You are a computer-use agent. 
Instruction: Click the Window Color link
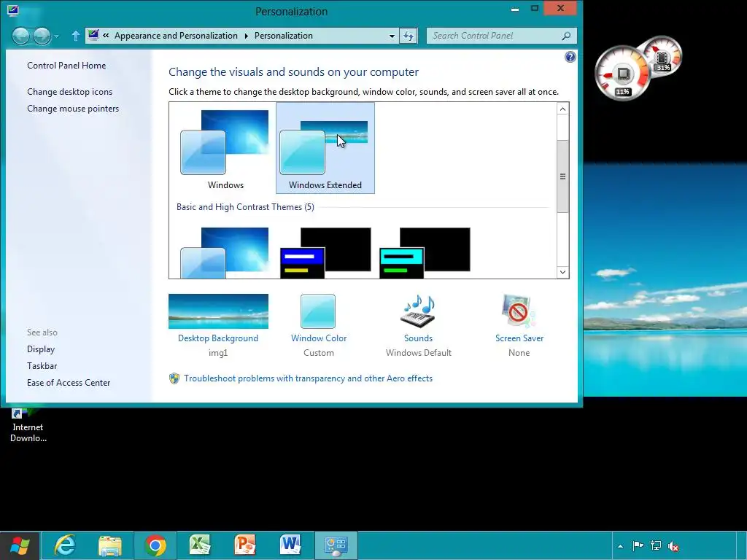[319, 338]
